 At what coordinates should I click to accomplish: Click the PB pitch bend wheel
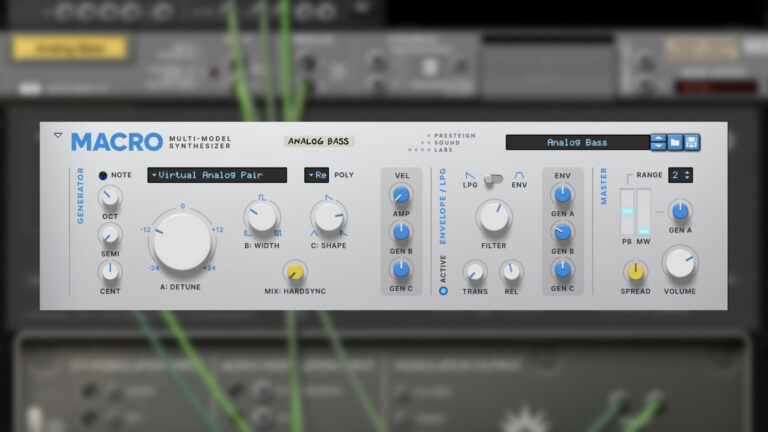point(627,212)
